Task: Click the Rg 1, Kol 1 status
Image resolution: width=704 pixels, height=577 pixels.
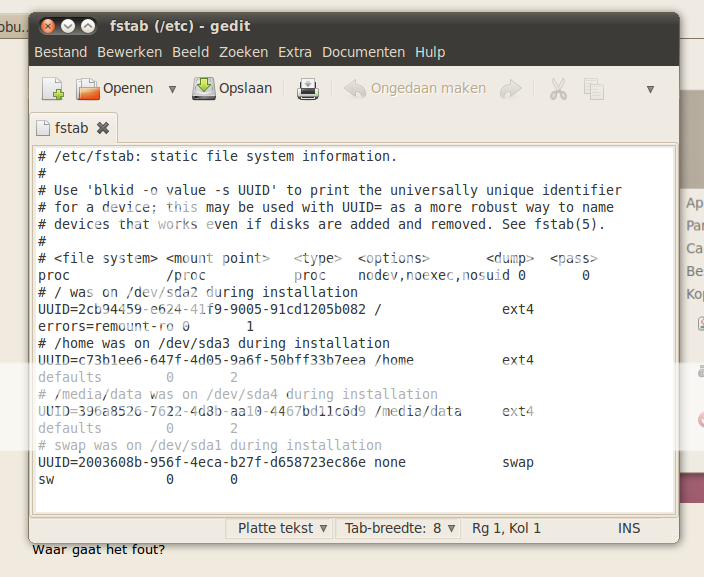Action: (506, 528)
